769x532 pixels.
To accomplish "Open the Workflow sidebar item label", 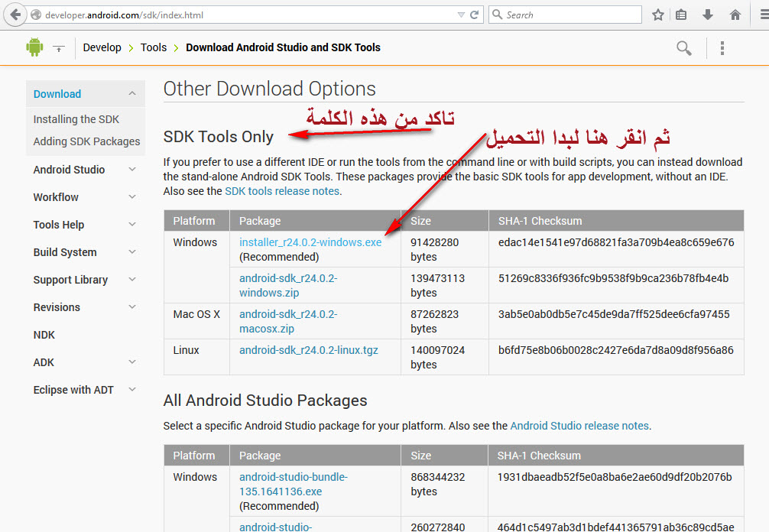I will coord(56,197).
